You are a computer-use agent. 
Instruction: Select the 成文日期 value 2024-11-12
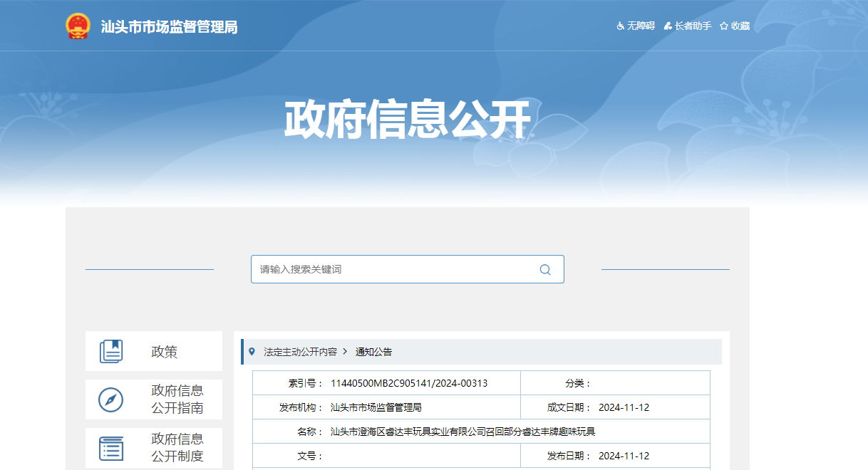tap(624, 407)
